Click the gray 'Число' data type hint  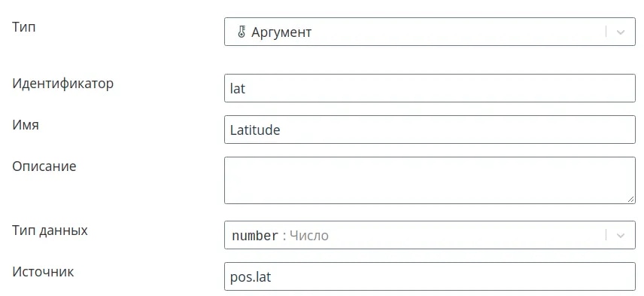pos(309,236)
